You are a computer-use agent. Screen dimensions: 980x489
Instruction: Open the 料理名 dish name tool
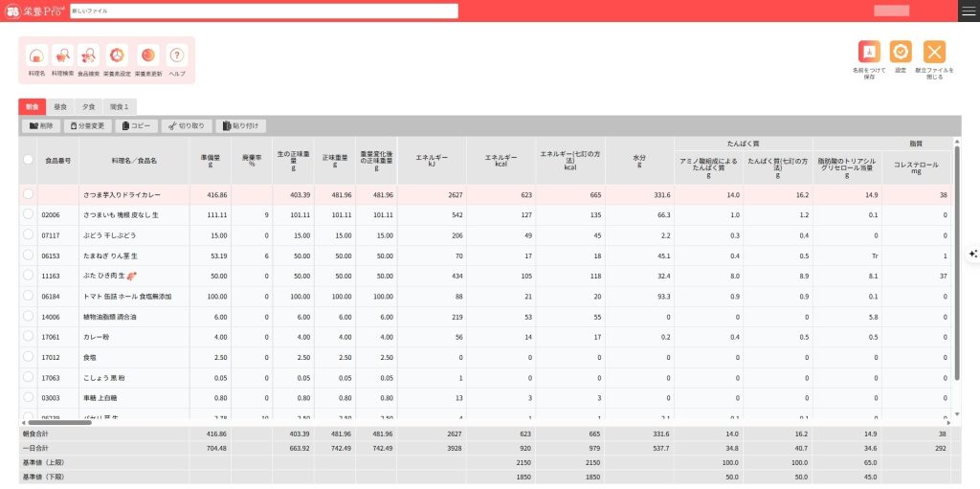pyautogui.click(x=36, y=56)
